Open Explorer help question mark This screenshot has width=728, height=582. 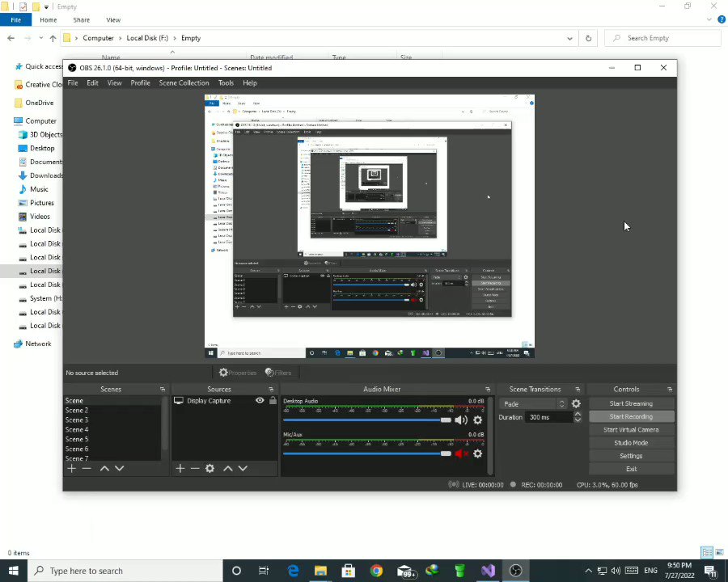point(721,19)
